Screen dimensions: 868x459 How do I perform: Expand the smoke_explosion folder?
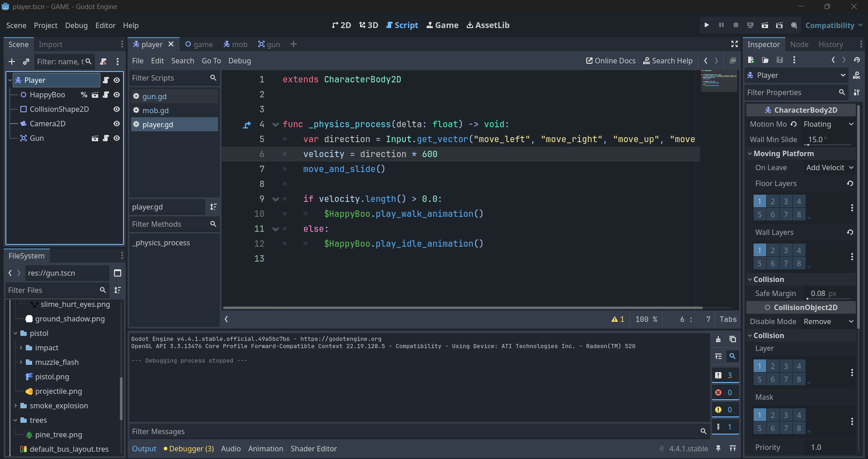[x=15, y=406]
